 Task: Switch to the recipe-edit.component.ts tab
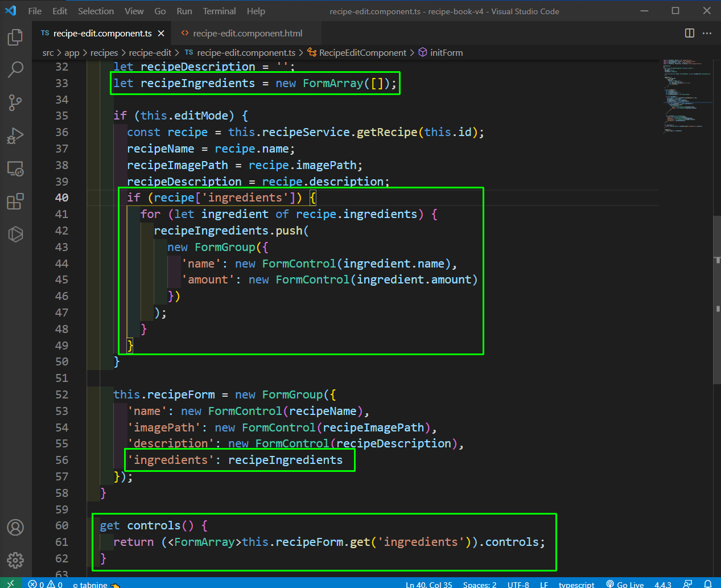102,34
